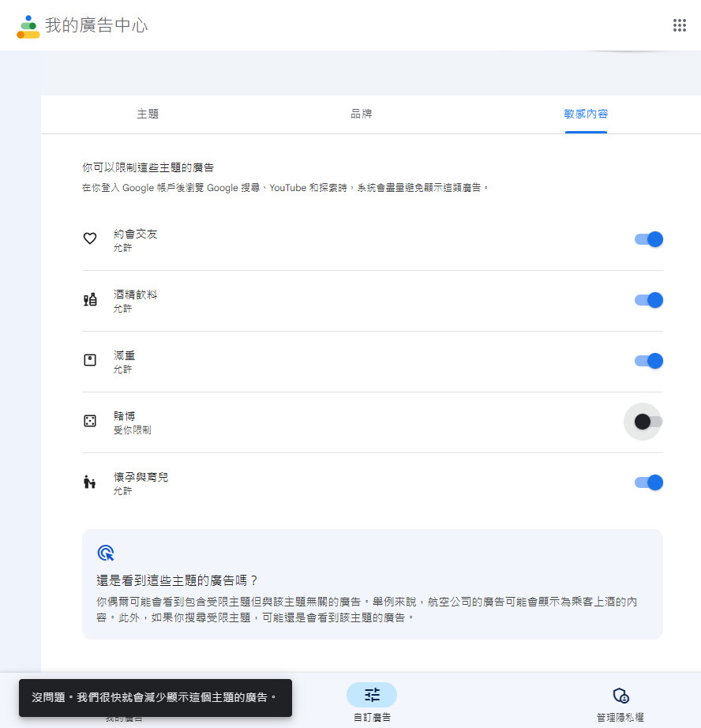The width and height of the screenshot is (701, 728).
Task: Click the dice icon for 賭博
Action: pyautogui.click(x=90, y=421)
